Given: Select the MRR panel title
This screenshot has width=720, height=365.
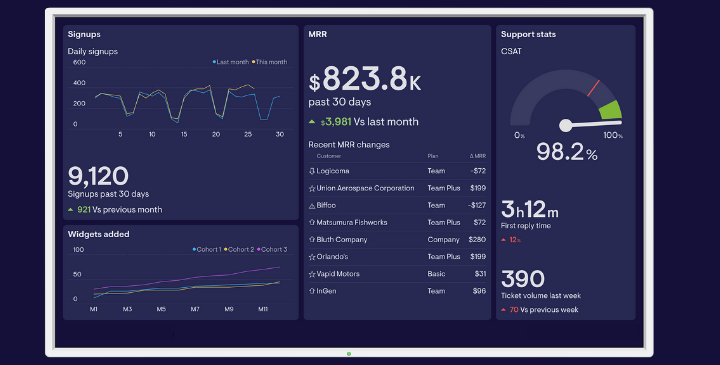Looking at the screenshot, I should click(x=318, y=34).
